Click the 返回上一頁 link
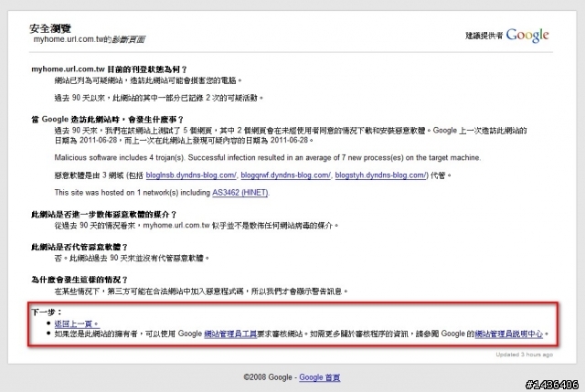585x392 pixels. [76, 323]
